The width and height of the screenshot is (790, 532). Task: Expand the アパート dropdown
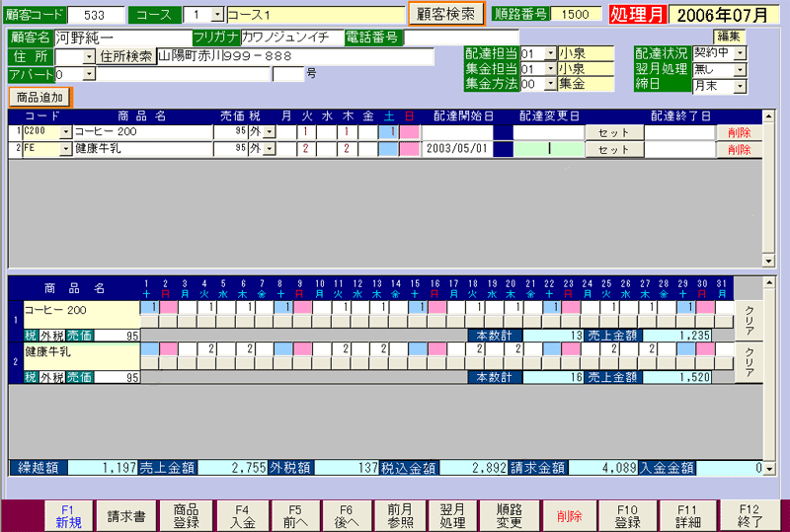click(x=89, y=75)
